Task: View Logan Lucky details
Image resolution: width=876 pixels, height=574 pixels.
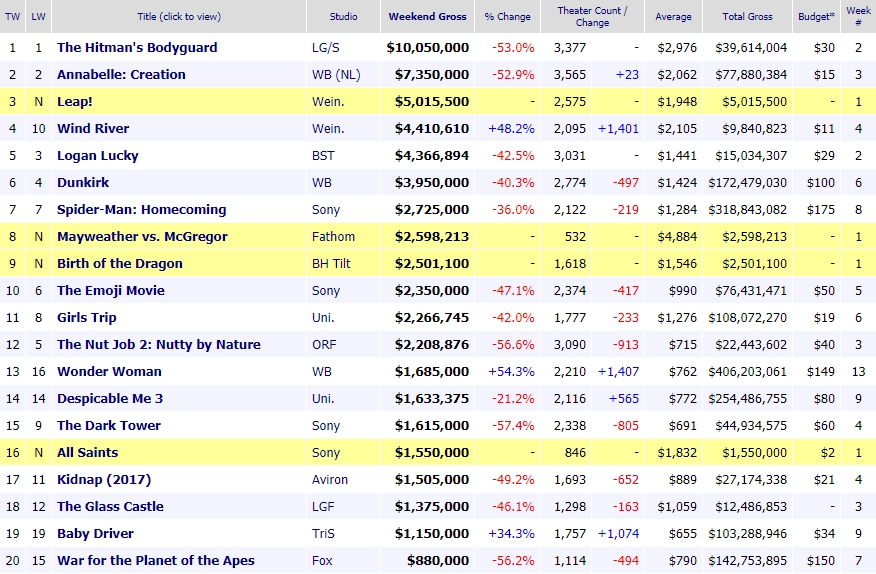Action: click(x=98, y=155)
